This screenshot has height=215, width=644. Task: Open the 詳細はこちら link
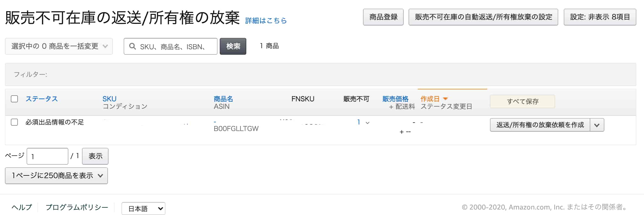[x=266, y=21]
